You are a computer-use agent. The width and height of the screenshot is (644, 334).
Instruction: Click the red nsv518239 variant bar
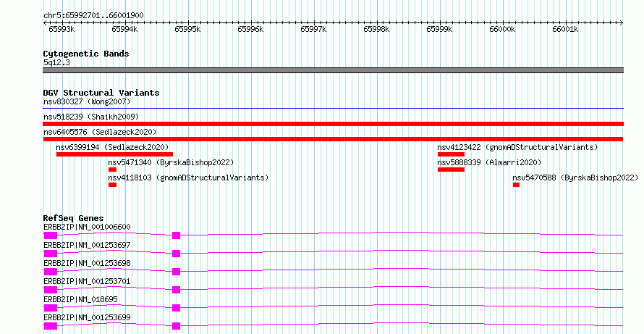(x=333, y=124)
